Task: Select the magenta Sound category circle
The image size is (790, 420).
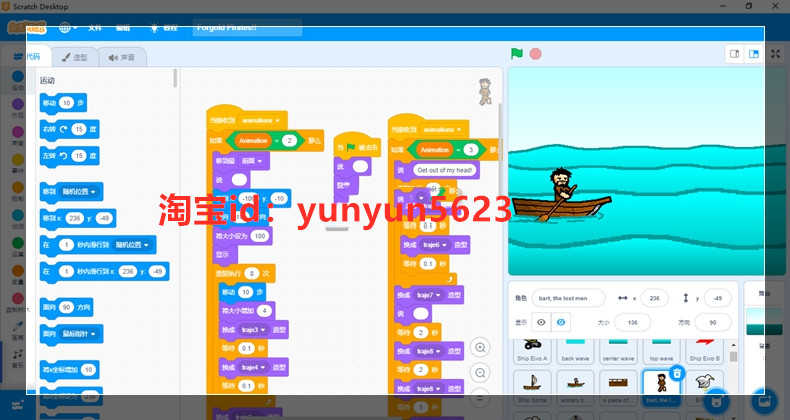Action: 18,132
